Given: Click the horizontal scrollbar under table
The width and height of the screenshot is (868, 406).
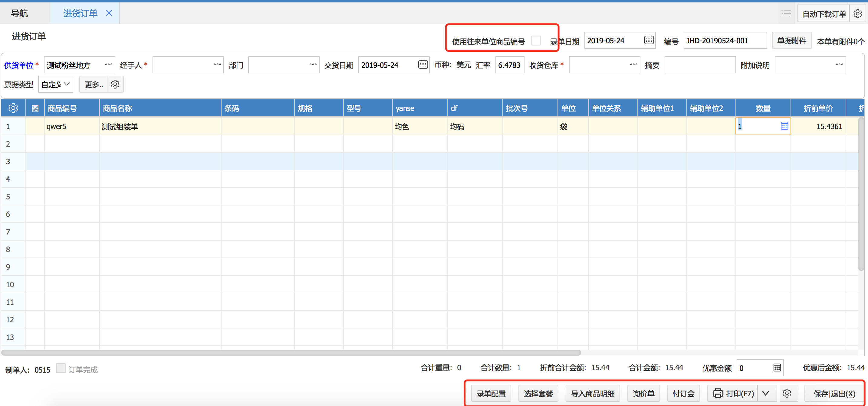Looking at the screenshot, I should (290, 352).
